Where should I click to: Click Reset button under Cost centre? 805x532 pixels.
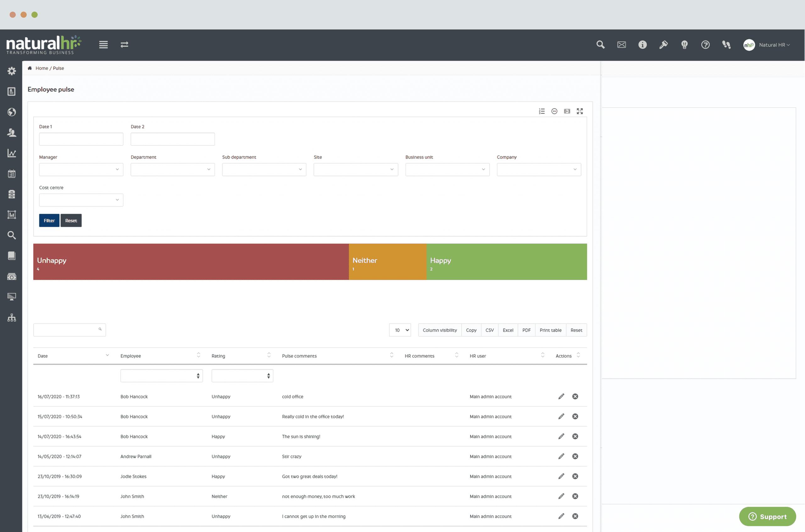pos(71,221)
